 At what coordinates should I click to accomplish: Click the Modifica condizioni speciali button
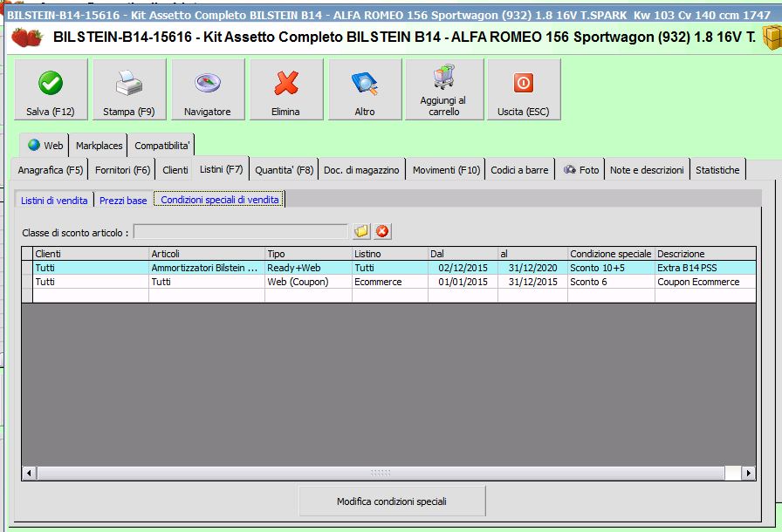pos(392,501)
